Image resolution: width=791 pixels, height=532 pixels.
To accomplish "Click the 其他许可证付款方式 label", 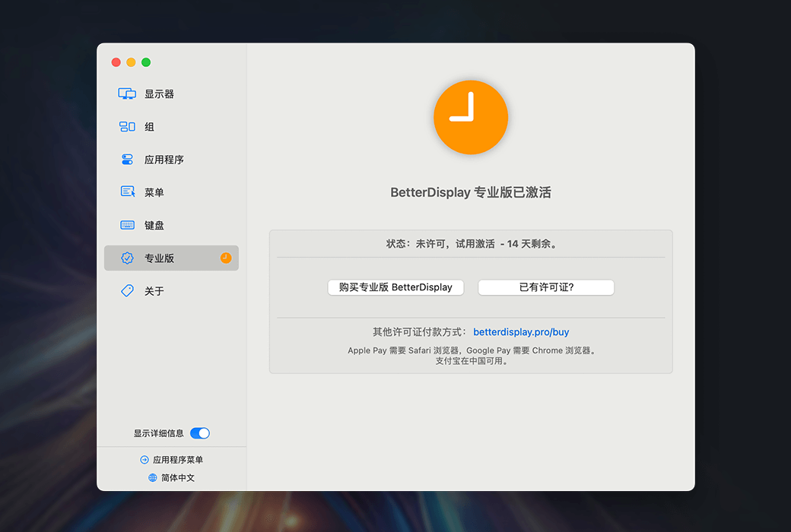I will point(419,332).
